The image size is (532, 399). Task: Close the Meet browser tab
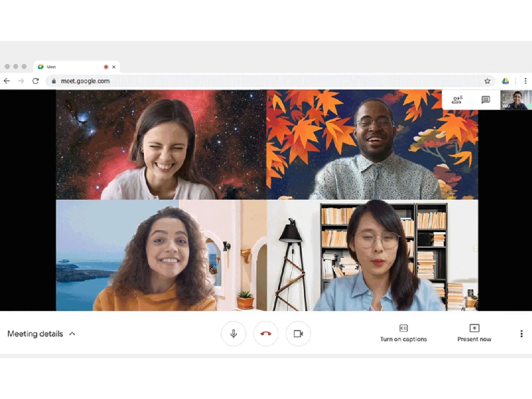click(x=114, y=67)
